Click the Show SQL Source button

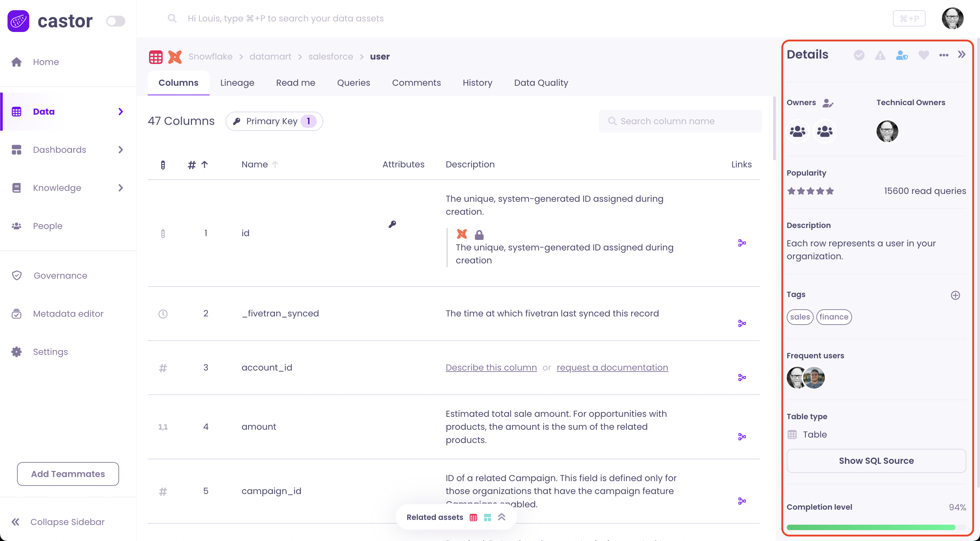click(876, 461)
